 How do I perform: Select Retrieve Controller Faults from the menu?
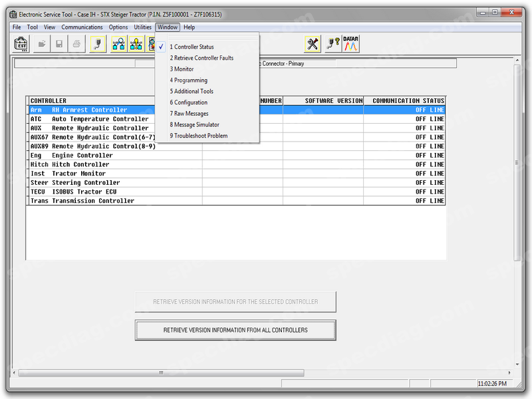[x=203, y=59]
